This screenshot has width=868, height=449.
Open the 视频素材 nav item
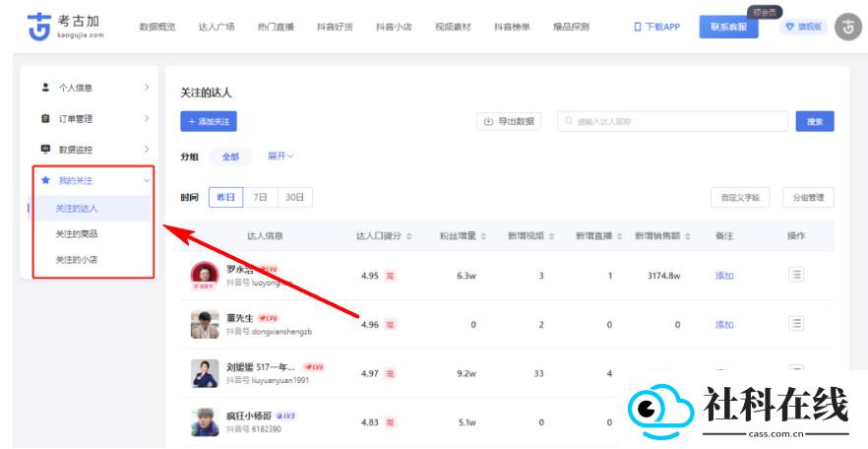453,27
